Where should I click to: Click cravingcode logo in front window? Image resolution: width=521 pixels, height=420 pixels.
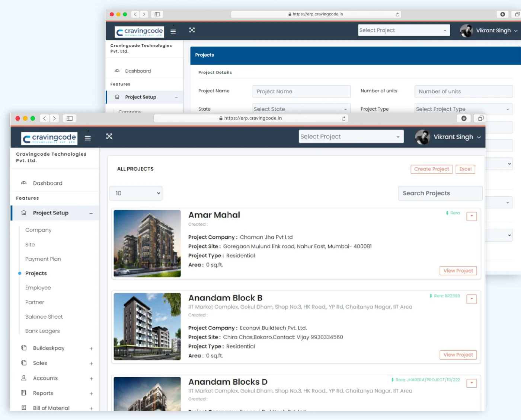pos(49,138)
